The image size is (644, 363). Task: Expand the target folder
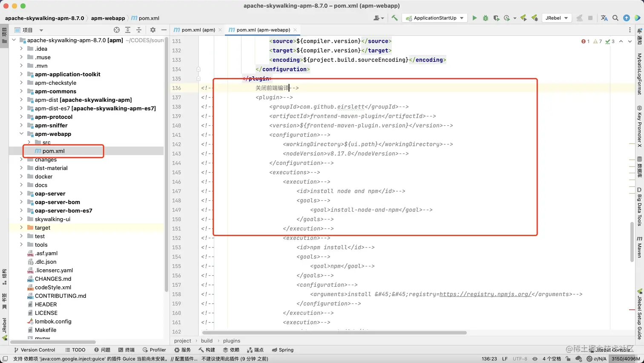pos(21,228)
